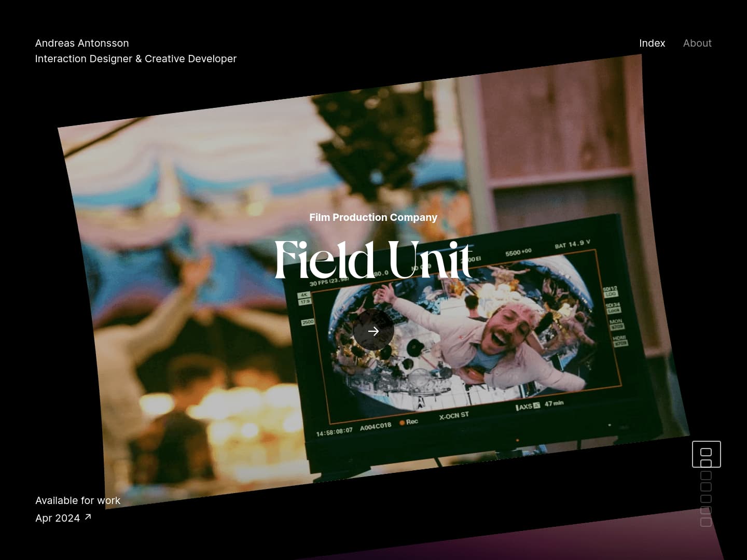Image resolution: width=747 pixels, height=560 pixels.
Task: Go to the About page
Action: click(697, 43)
